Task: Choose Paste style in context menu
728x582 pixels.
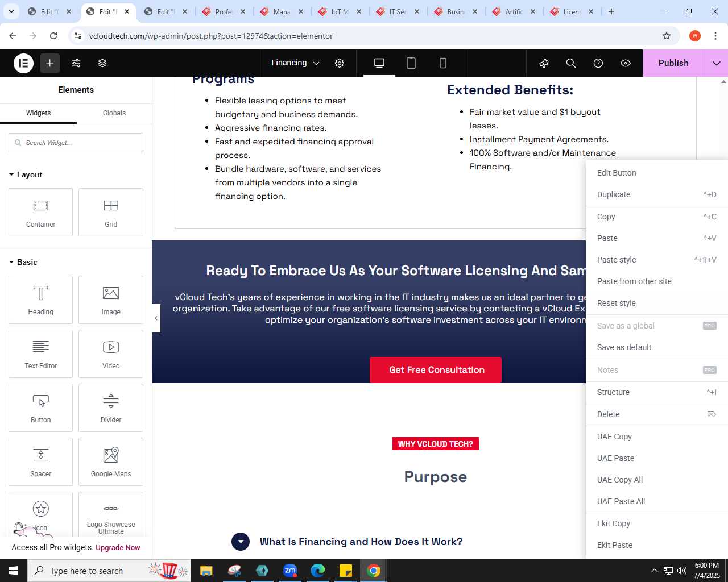Action: tap(657, 260)
